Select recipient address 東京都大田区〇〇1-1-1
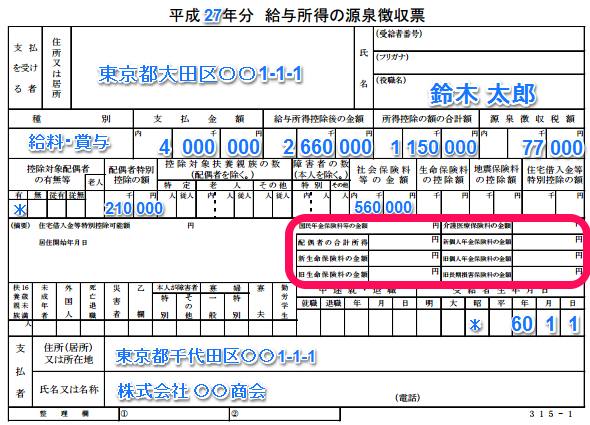The height and width of the screenshot is (425, 590). (200, 74)
